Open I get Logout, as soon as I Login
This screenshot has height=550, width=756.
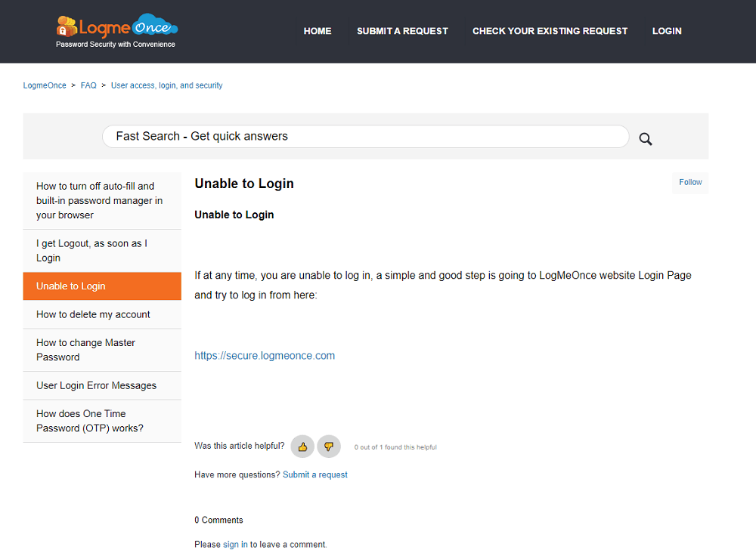[102, 251]
